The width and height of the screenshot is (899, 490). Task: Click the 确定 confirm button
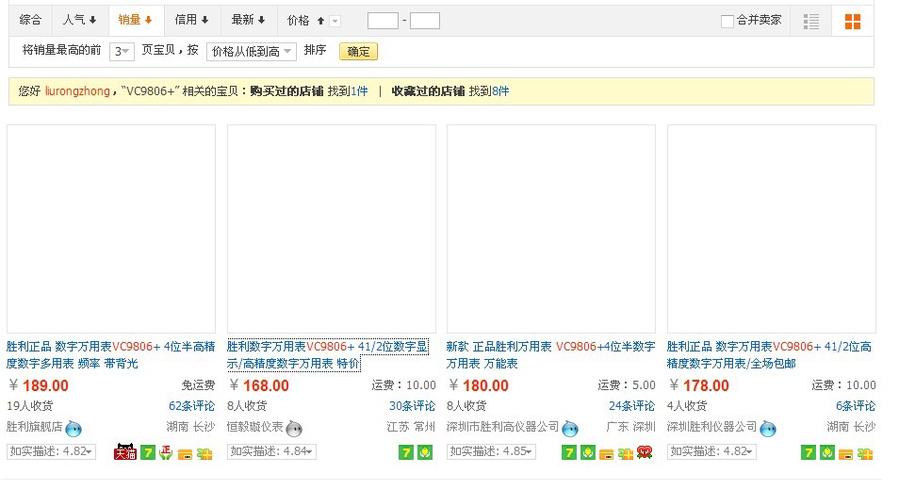click(x=358, y=52)
